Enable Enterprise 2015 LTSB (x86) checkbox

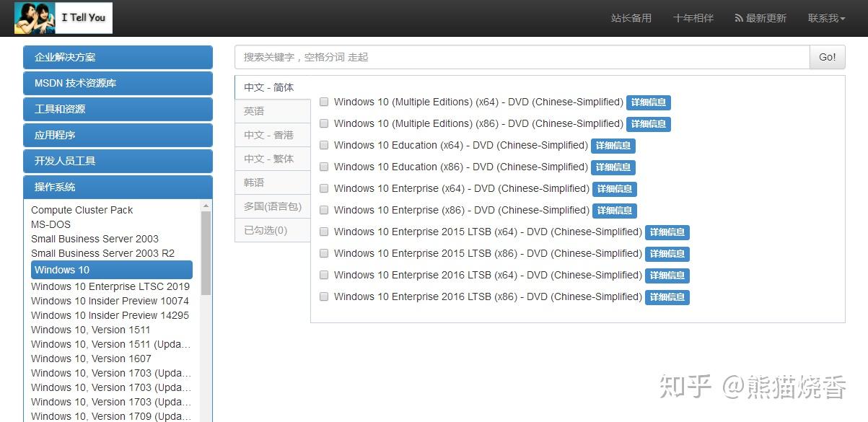(x=324, y=253)
